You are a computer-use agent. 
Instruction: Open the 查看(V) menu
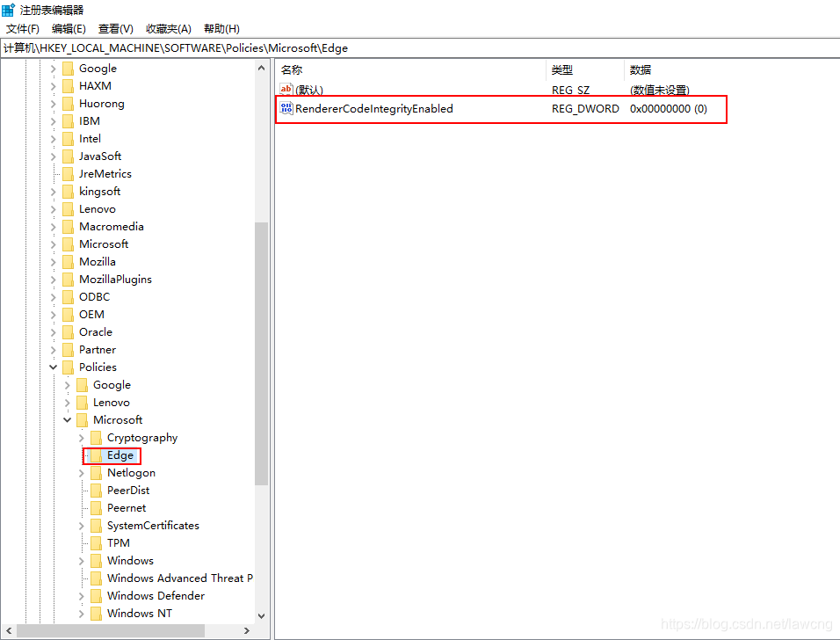click(116, 29)
